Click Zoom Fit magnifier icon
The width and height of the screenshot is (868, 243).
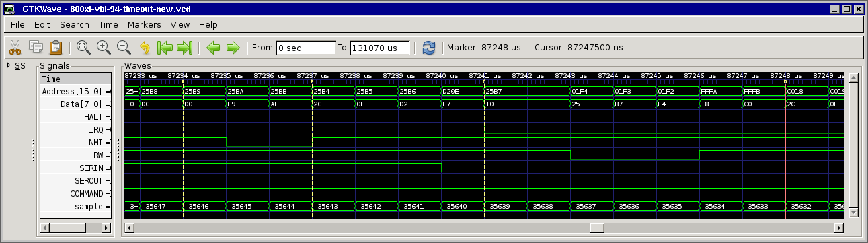[x=83, y=48]
